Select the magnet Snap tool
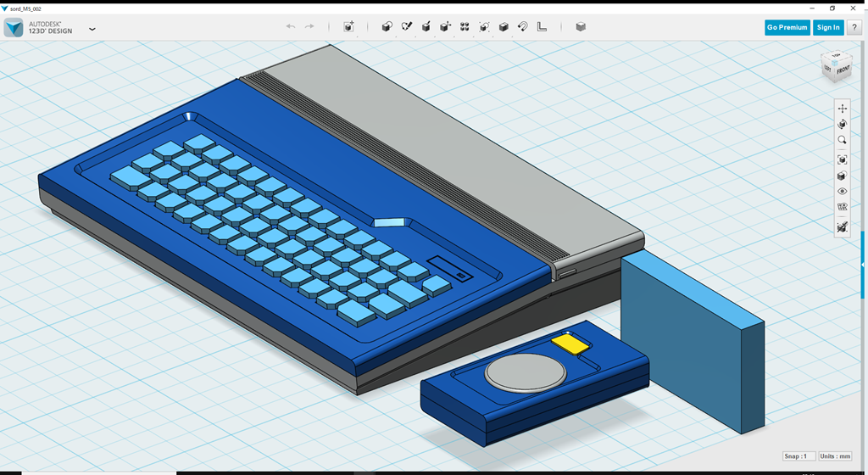 pos(523,27)
